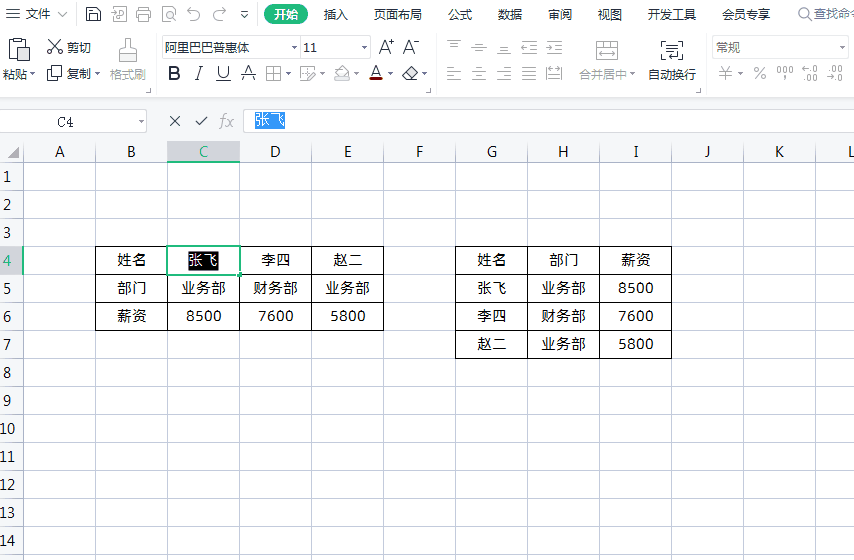Cut selection with 剪切

click(x=69, y=47)
